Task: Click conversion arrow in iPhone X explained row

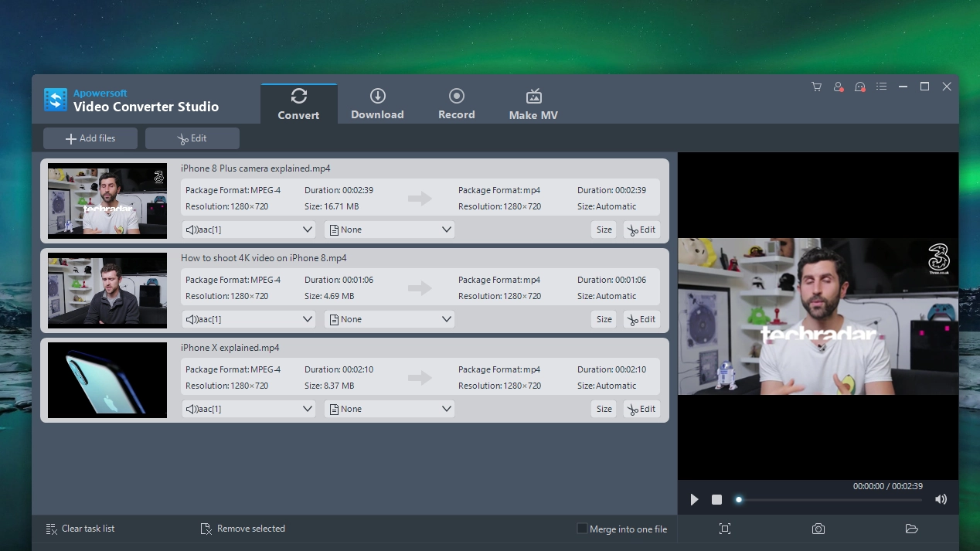Action: pyautogui.click(x=420, y=378)
